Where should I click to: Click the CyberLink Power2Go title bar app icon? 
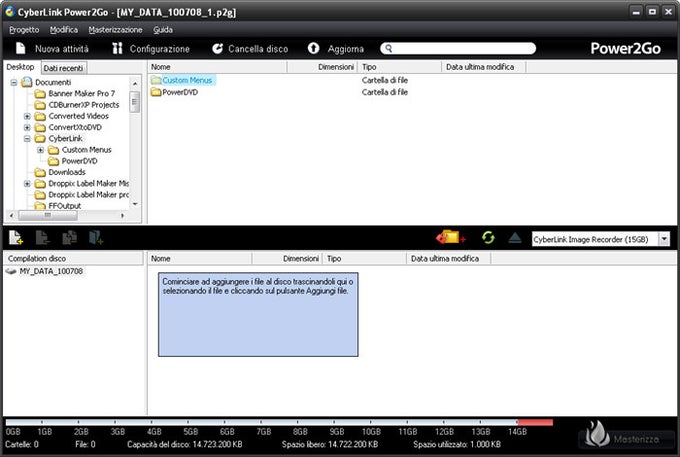pyautogui.click(x=10, y=12)
